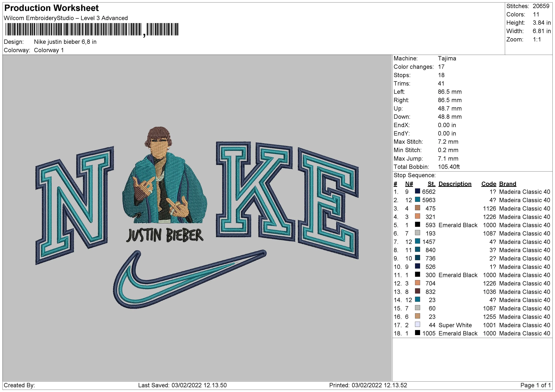Click the St. column header
This screenshot has width=555, height=392.
point(431,184)
